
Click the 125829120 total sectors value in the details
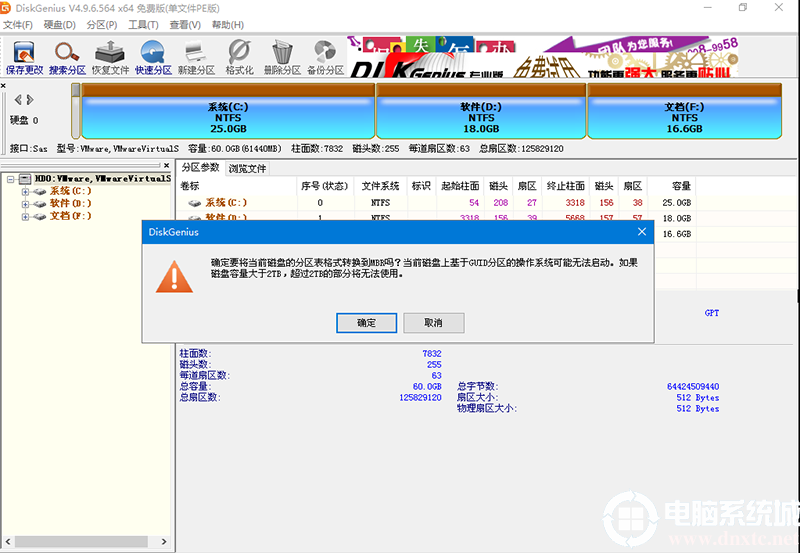420,397
